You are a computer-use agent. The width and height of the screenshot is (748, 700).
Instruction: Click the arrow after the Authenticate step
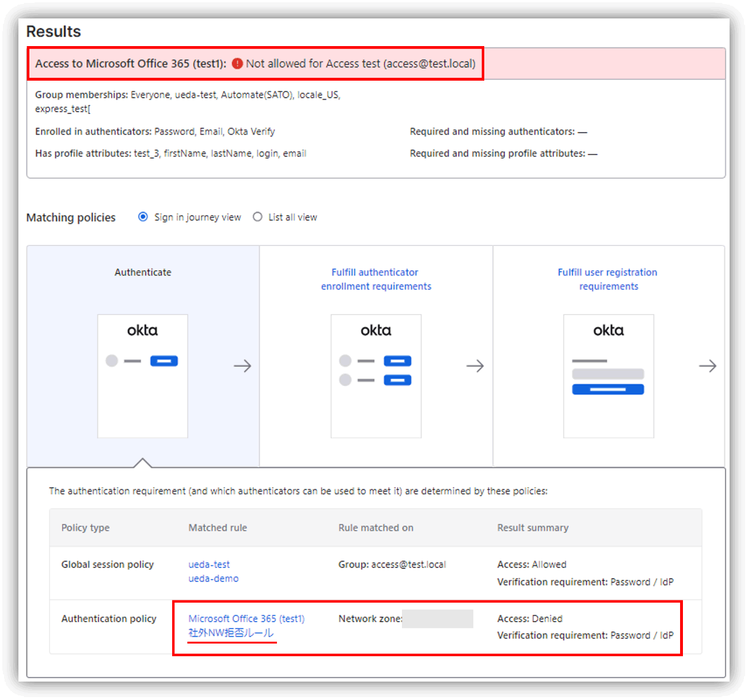click(242, 366)
